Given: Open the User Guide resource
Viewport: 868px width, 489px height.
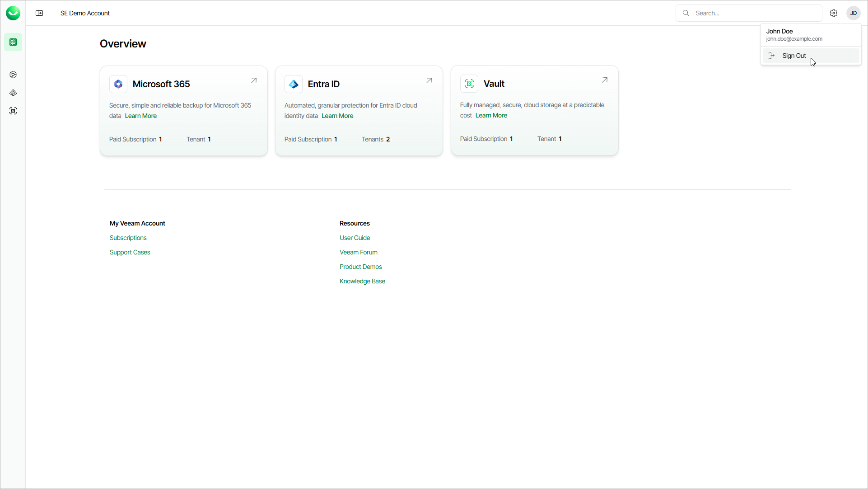Looking at the screenshot, I should [x=355, y=238].
